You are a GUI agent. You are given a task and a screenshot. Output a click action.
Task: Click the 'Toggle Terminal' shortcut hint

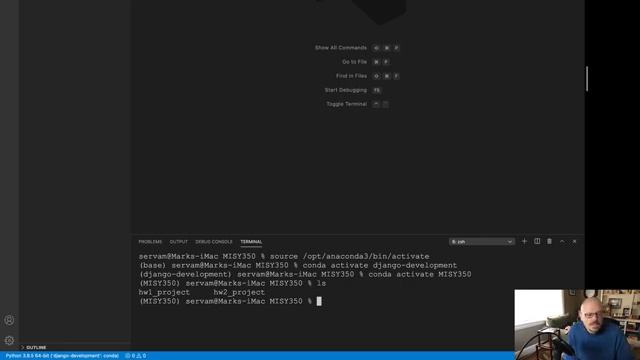pos(346,104)
